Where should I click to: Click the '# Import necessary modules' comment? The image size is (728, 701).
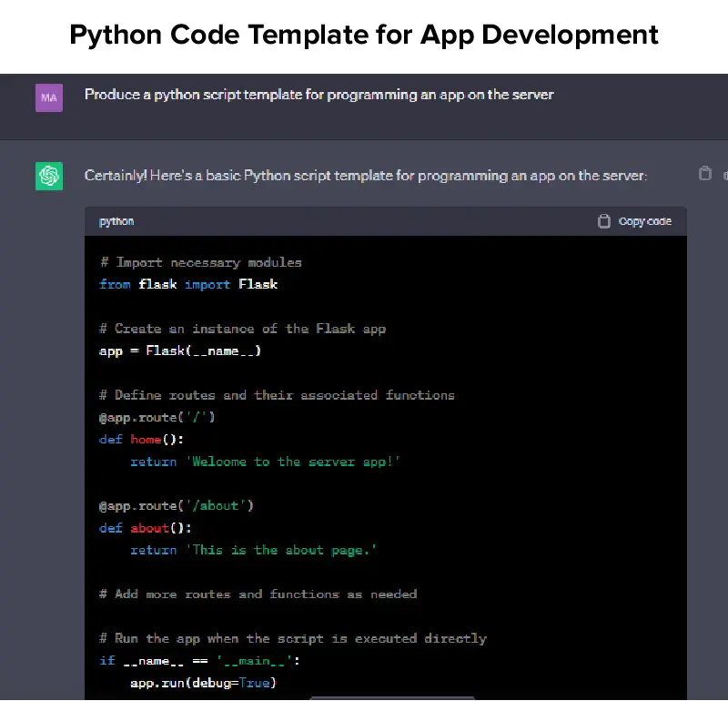pyautogui.click(x=200, y=262)
